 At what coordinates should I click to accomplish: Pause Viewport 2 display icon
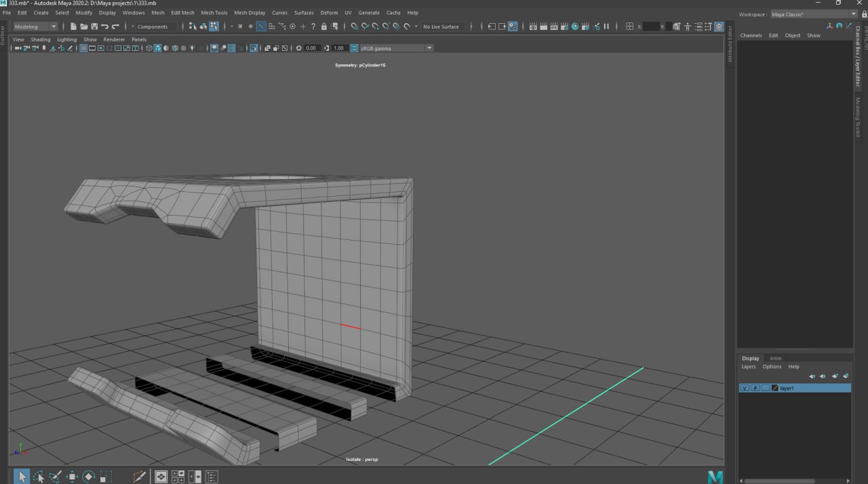(606, 26)
